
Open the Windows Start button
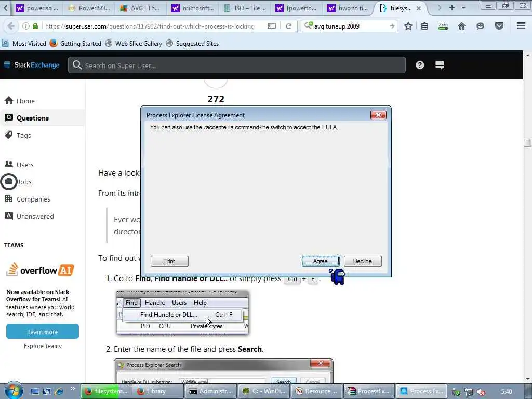14,391
